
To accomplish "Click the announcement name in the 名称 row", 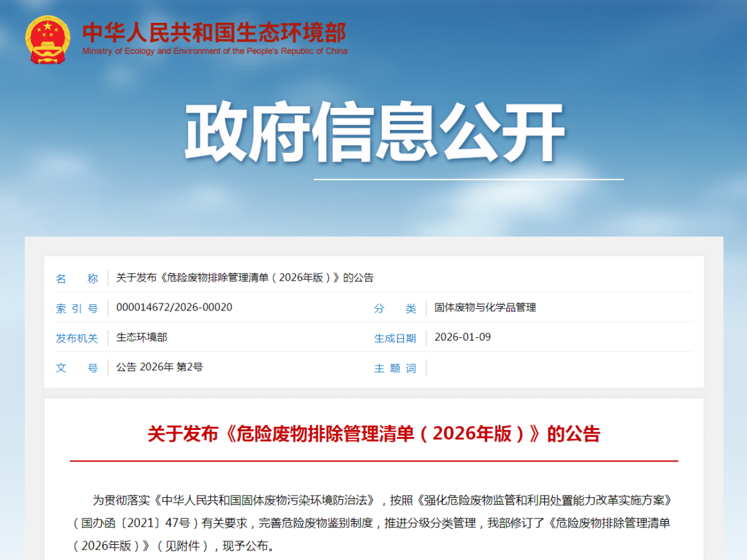I will coord(245,278).
